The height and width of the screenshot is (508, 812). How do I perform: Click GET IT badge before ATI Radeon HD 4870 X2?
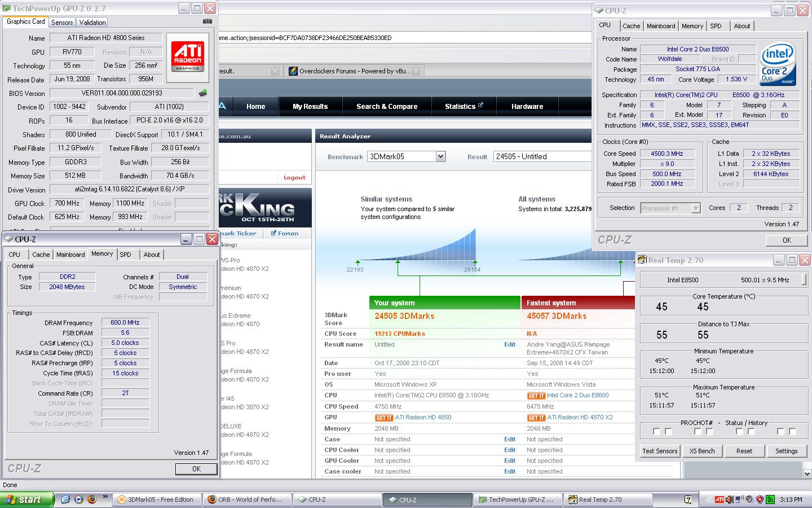(x=536, y=418)
